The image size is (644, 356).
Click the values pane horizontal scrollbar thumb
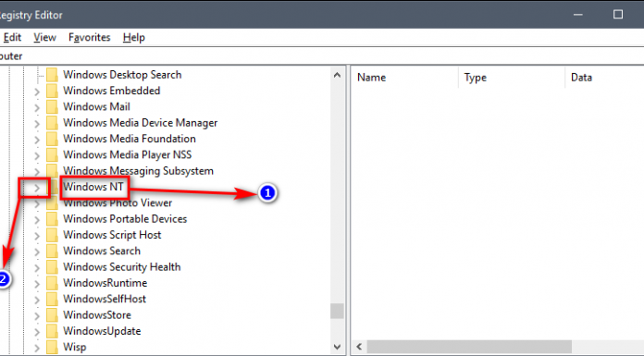point(469,347)
